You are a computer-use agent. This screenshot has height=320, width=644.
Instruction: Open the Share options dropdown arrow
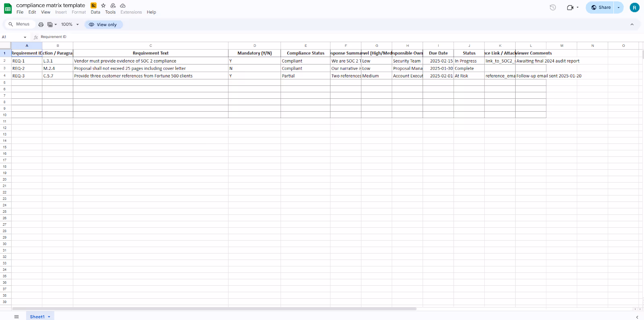click(619, 7)
